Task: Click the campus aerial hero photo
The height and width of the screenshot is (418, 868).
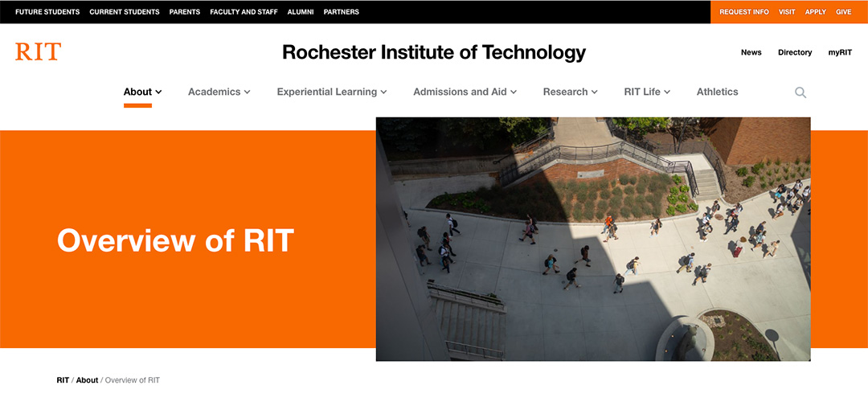Action: (x=592, y=239)
